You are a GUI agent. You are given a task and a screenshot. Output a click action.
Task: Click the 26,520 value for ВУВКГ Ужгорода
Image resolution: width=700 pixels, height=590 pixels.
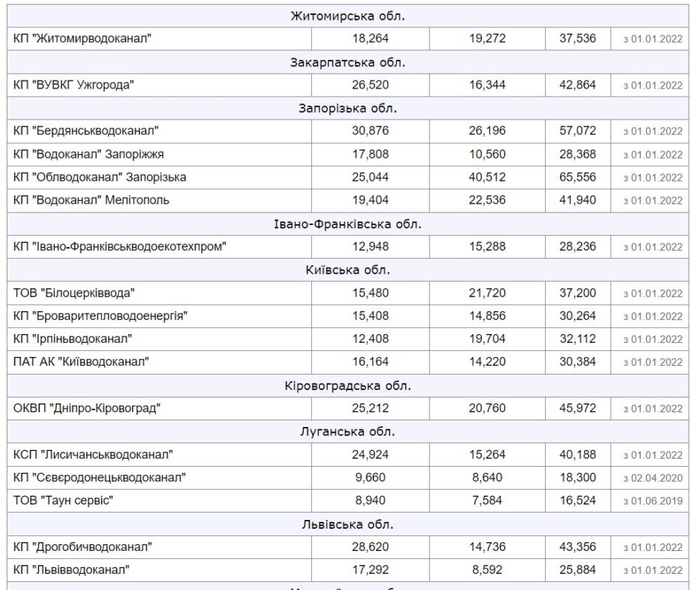(x=370, y=85)
